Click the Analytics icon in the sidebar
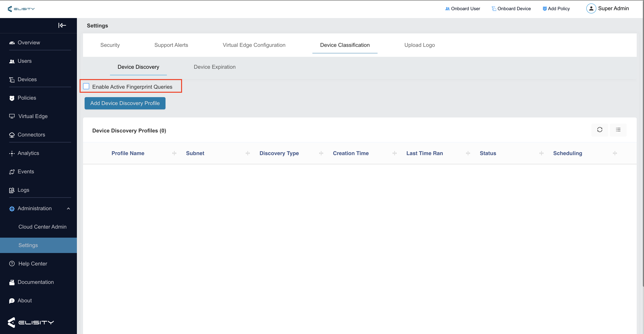644x334 pixels. tap(12, 153)
